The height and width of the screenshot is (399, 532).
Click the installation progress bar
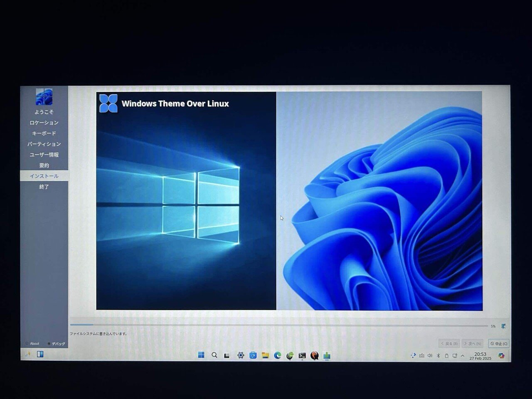[x=279, y=325]
